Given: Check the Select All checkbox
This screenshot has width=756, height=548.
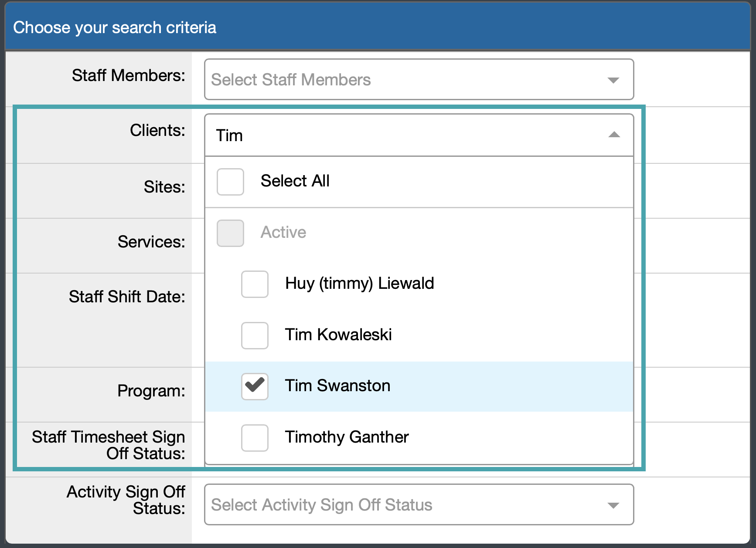Looking at the screenshot, I should pos(230,182).
